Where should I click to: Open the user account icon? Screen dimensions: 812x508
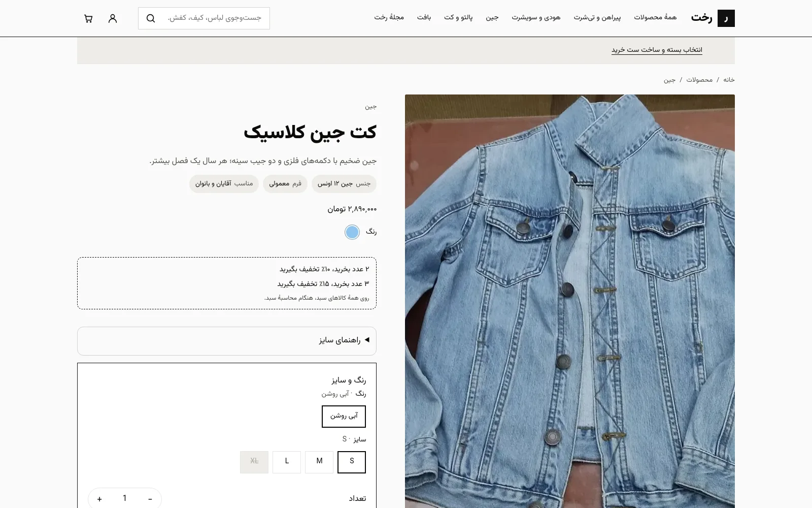pos(113,18)
